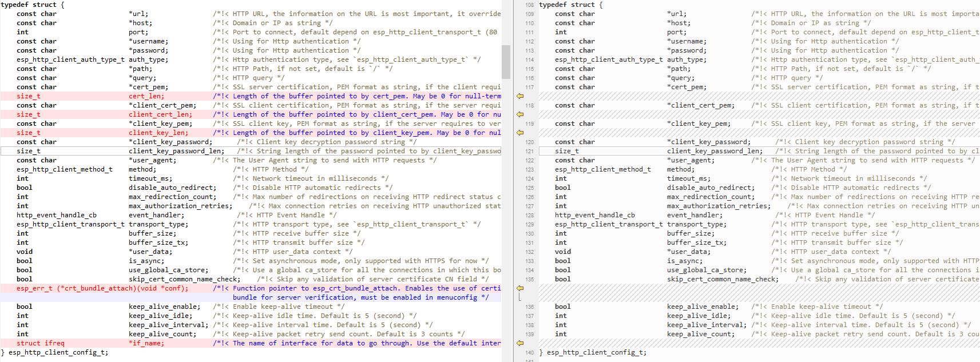This screenshot has width=980, height=362.
Task: Click line number 117 in right pane
Action: [529, 87]
